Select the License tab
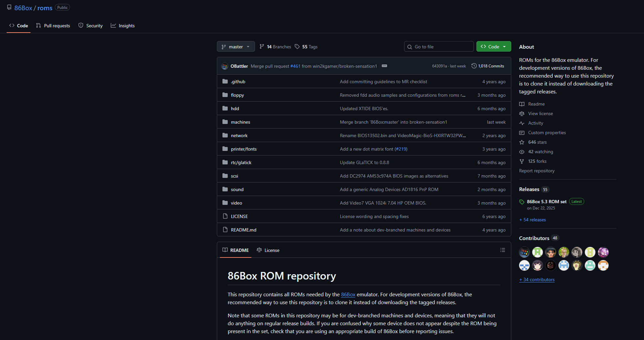The image size is (644, 340). (268, 250)
